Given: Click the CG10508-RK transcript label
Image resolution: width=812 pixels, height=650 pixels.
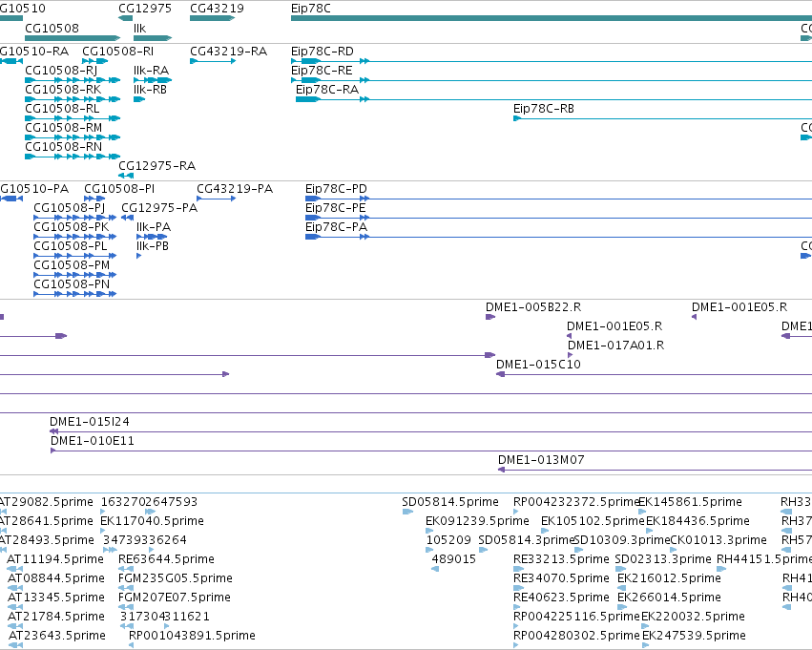Looking at the screenshot, I should click(x=63, y=90).
